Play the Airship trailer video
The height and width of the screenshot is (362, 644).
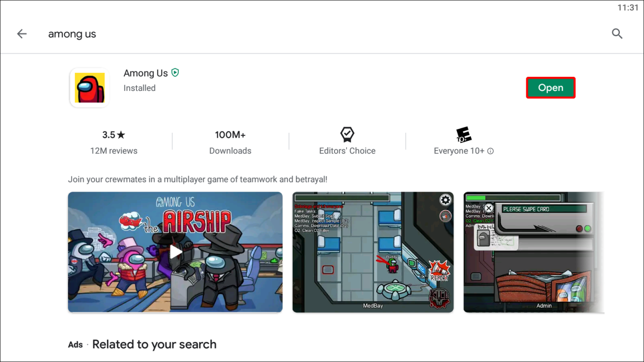tap(175, 252)
